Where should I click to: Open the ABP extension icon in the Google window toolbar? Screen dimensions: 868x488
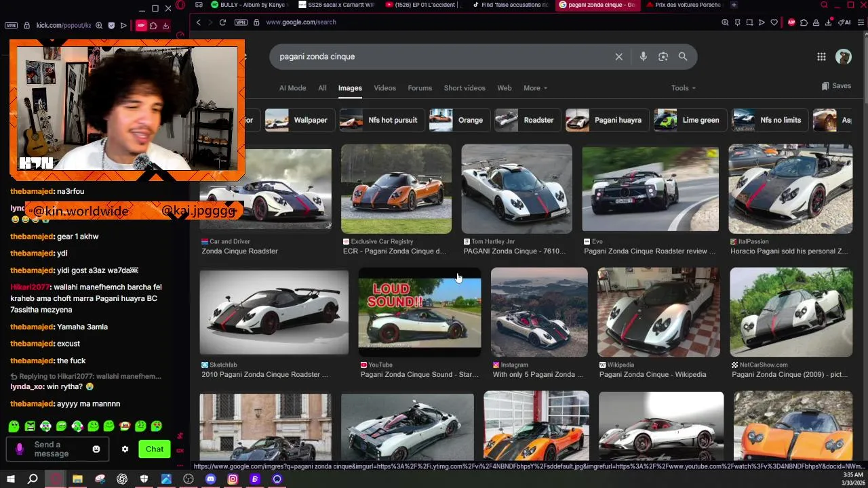(x=791, y=22)
